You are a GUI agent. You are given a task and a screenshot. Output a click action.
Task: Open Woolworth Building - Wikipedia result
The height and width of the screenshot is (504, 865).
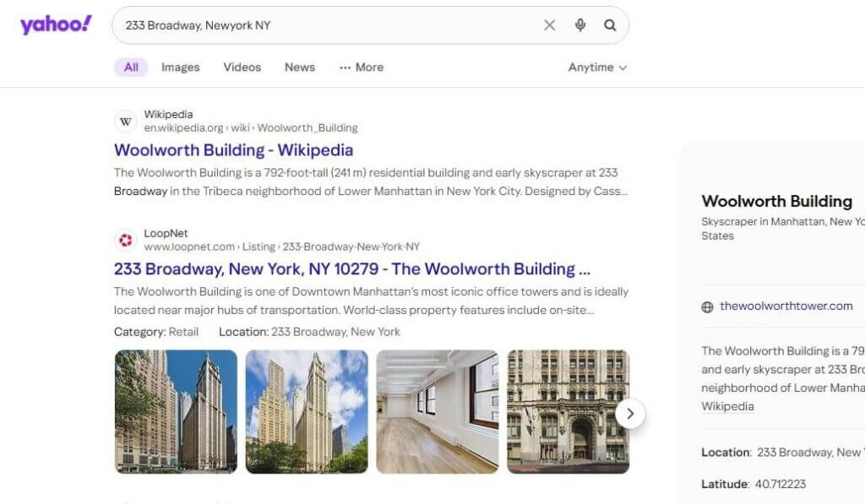pyautogui.click(x=233, y=150)
